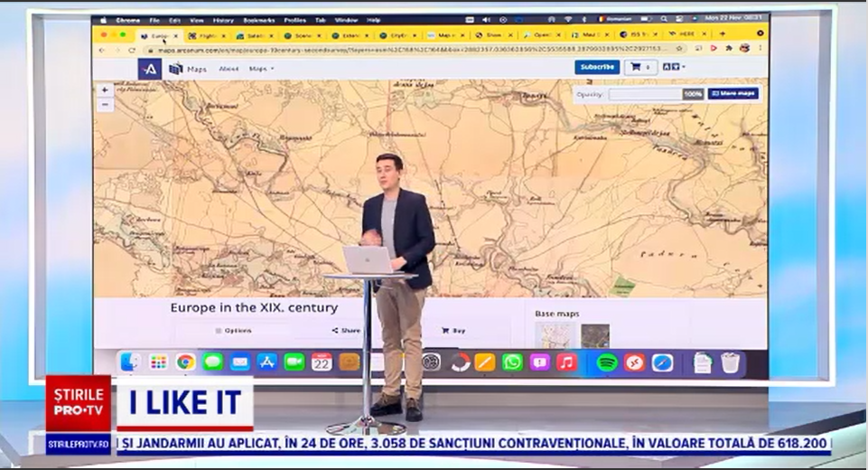Open the History menu in menu bar

pos(223,20)
